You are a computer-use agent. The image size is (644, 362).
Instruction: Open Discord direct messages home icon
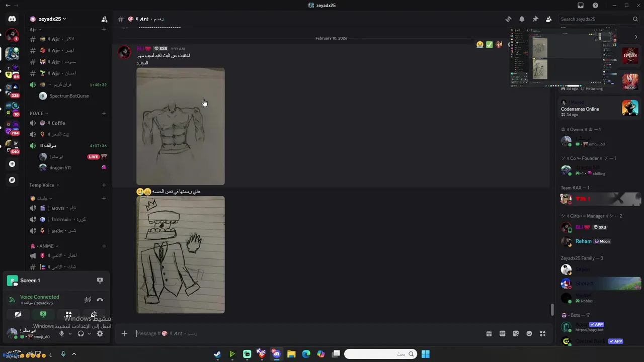[12, 19]
